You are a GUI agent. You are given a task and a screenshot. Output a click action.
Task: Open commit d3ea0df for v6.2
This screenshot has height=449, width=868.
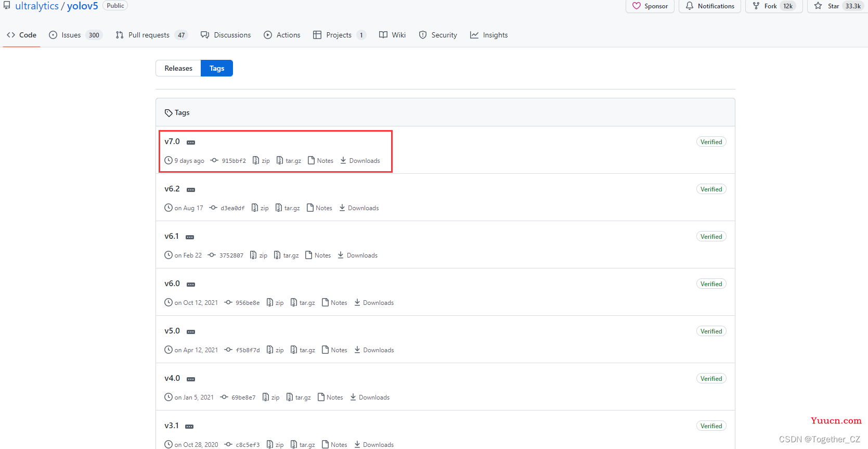[227, 208]
